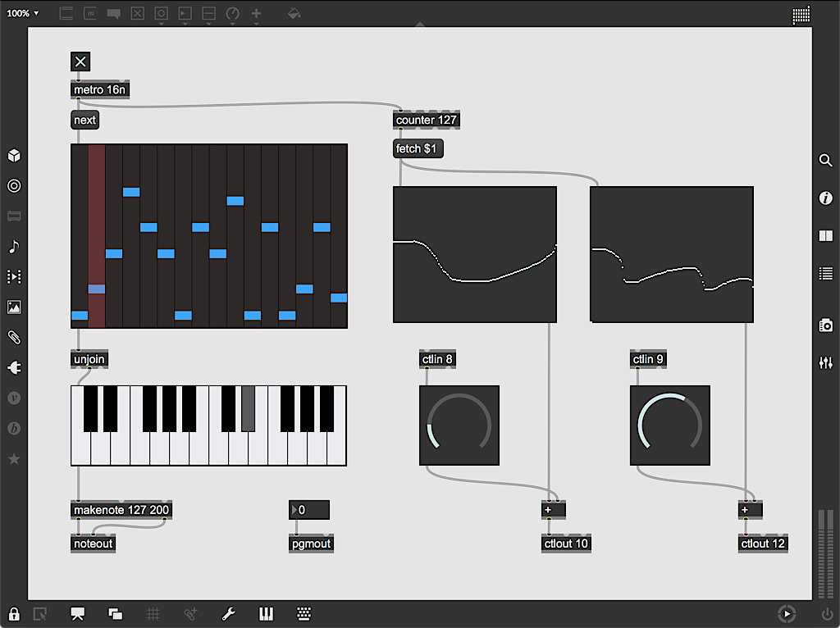Open the video/sequence browser in sidebar
840x628 pixels.
(14, 277)
